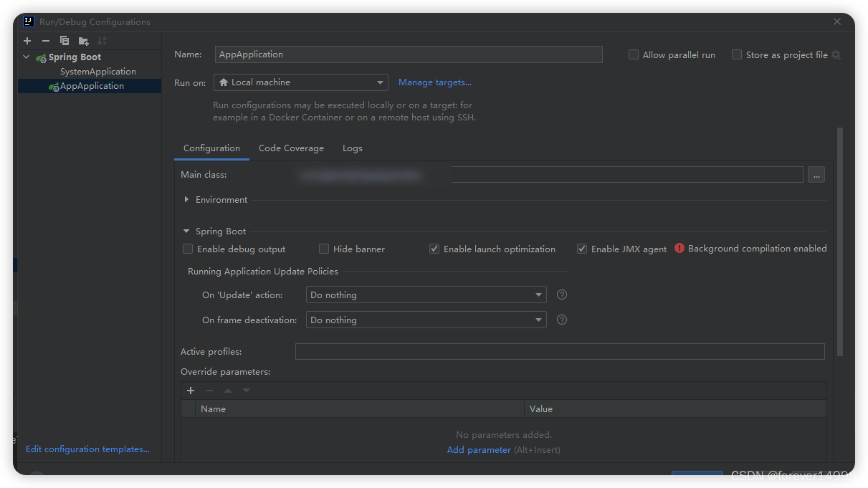Switch to the Code Coverage tab

pyautogui.click(x=291, y=148)
